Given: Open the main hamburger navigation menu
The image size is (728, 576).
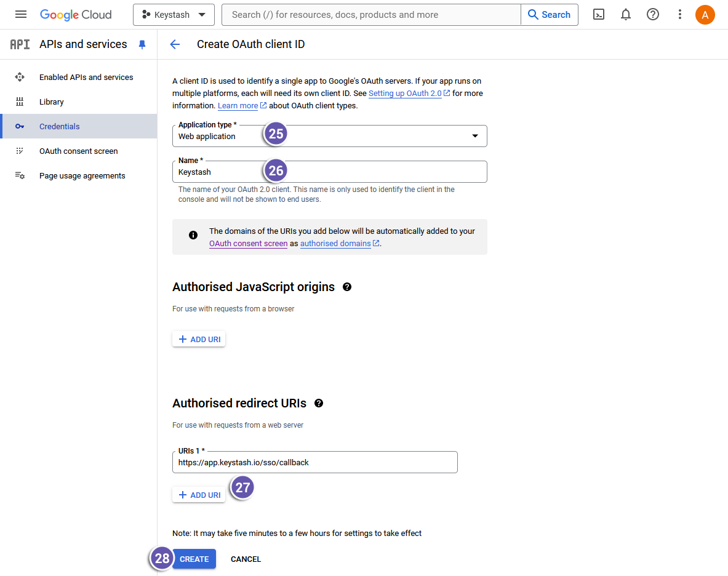Looking at the screenshot, I should (21, 14).
